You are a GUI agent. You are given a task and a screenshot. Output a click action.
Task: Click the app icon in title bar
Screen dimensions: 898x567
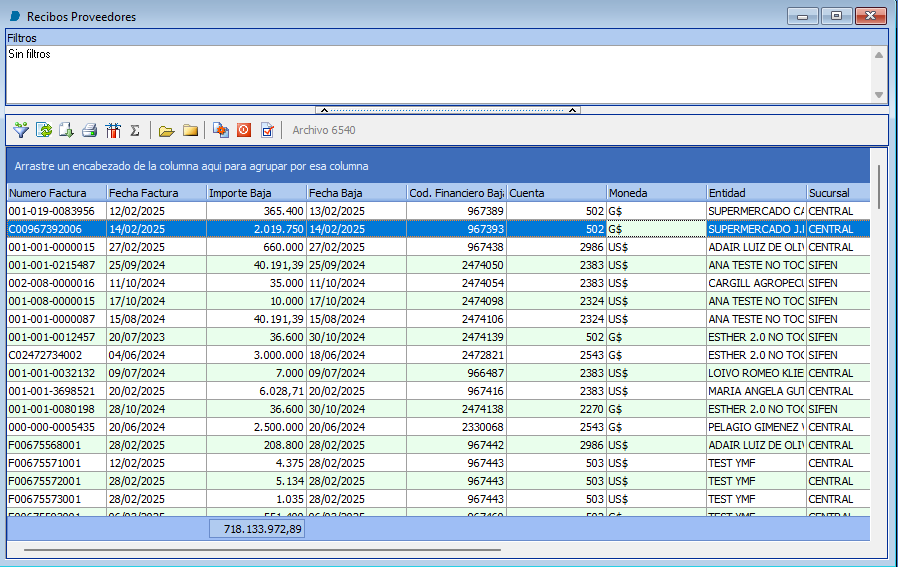[x=15, y=17]
